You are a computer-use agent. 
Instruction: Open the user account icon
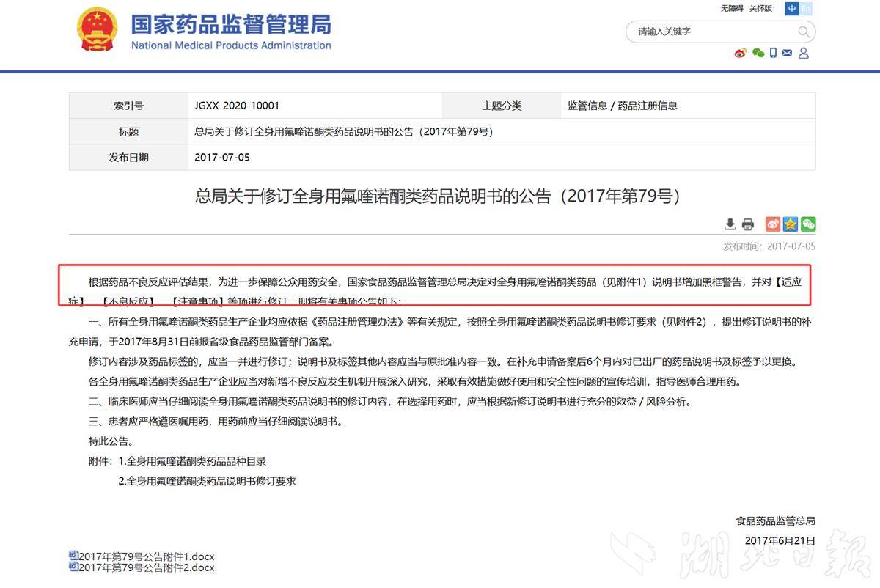pos(804,53)
